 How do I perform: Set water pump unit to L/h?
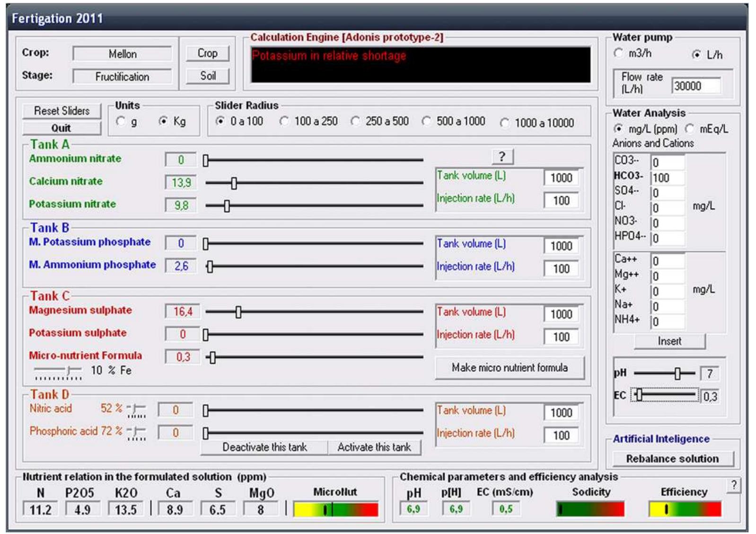(696, 54)
